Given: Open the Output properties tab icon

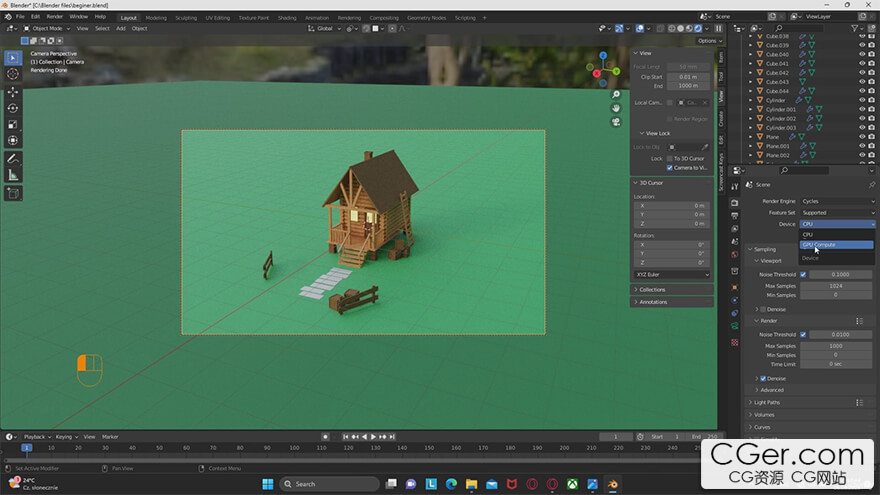Looking at the screenshot, I should pyautogui.click(x=735, y=216).
